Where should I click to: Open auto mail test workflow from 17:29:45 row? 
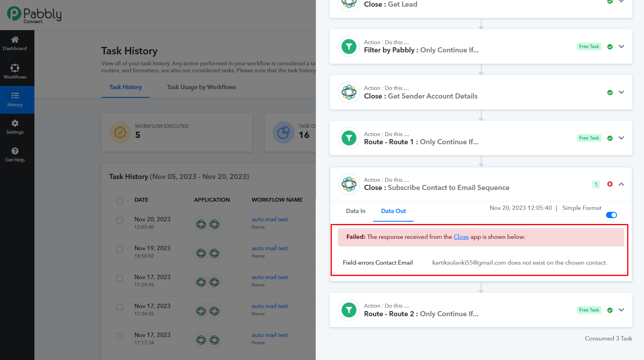coord(270,277)
